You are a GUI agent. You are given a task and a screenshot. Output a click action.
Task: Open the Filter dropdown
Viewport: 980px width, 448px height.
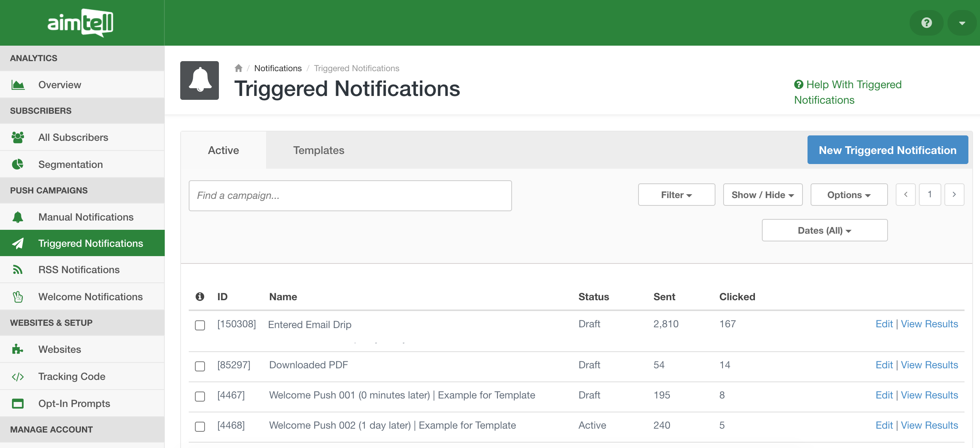(676, 195)
